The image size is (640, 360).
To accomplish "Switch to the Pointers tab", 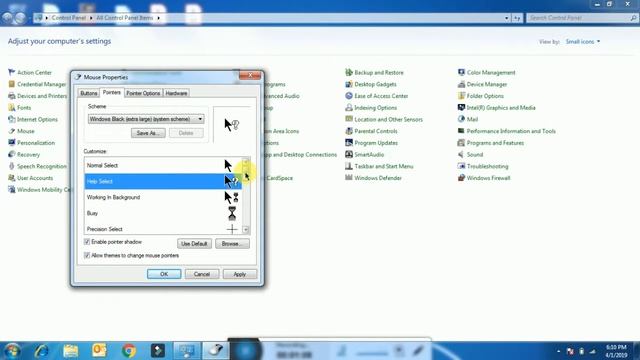I will tap(111, 93).
